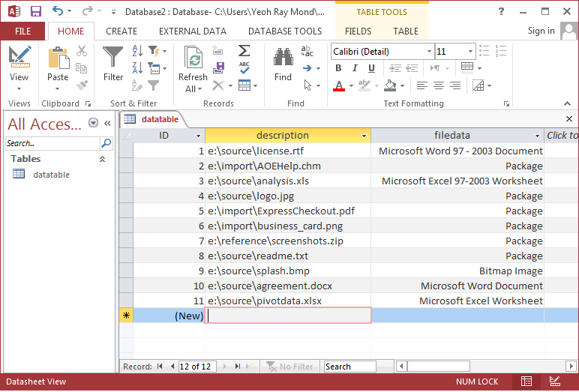Open the EXTERNAL DATA tab
The height and width of the screenshot is (392, 579).
pyautogui.click(x=192, y=31)
